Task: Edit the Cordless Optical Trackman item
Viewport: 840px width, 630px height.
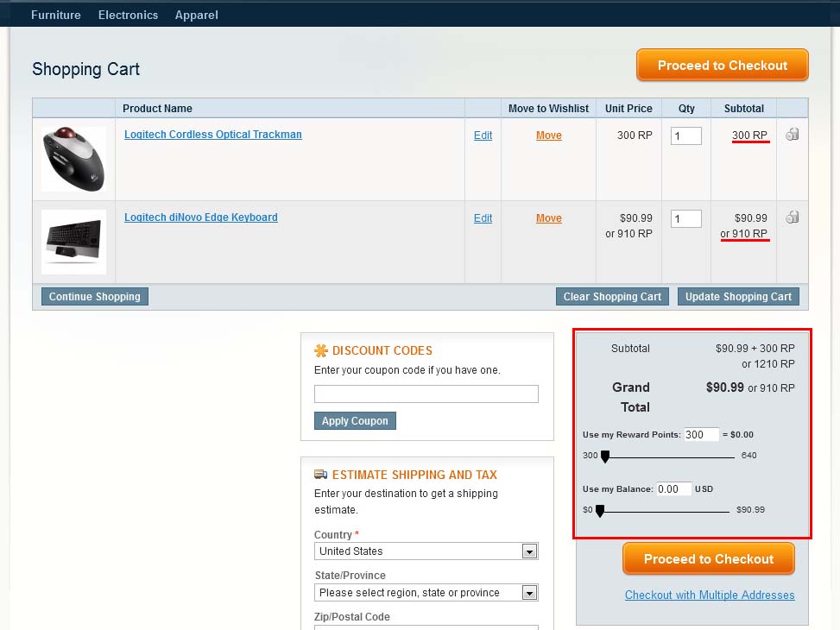Action: (483, 135)
